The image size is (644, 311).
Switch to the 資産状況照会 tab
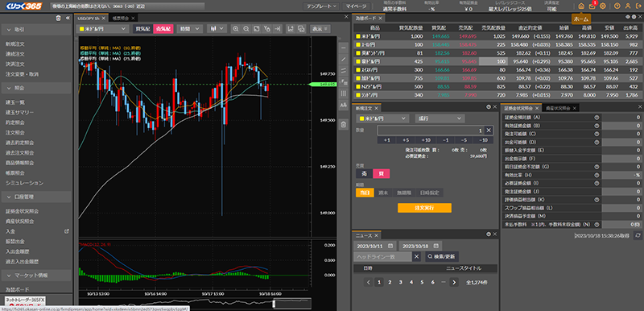tap(560, 108)
